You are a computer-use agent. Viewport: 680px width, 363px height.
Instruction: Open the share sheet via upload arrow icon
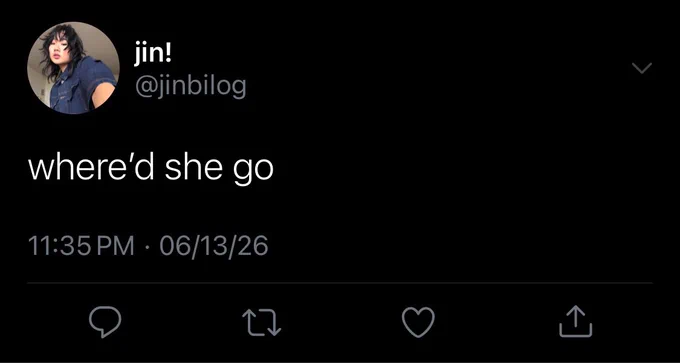[x=575, y=321]
